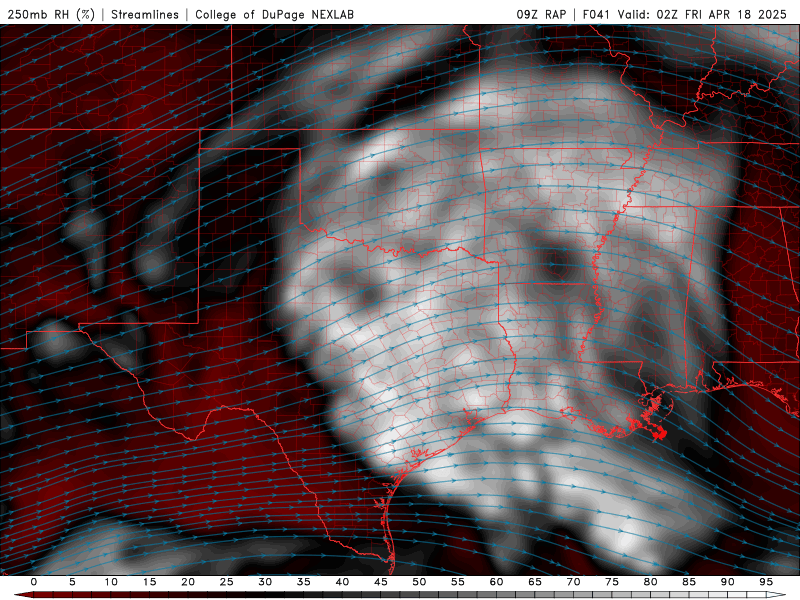Click the "85" label on the color scale
The width and height of the screenshot is (800, 600).
[689, 582]
